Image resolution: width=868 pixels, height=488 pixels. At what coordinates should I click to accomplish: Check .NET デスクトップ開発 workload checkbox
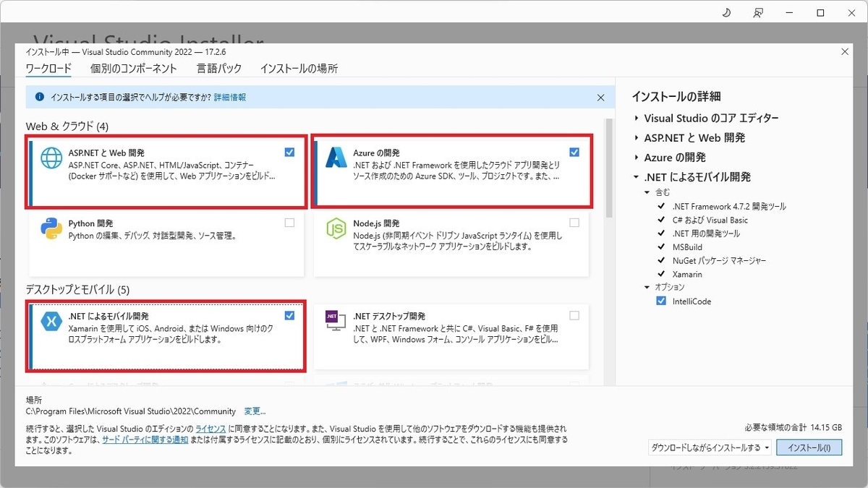point(574,315)
